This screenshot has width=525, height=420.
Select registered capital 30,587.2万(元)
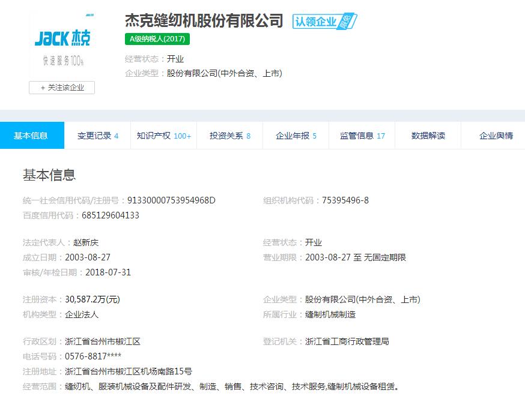pos(93,299)
